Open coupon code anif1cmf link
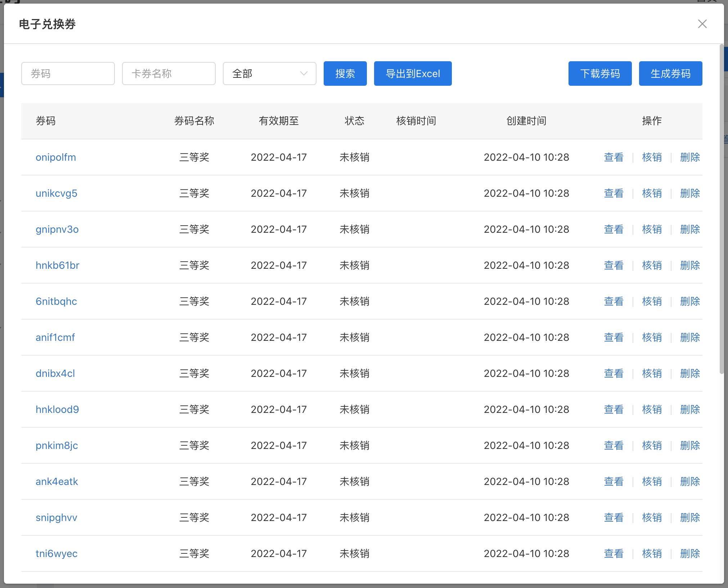The image size is (728, 588). coord(55,338)
